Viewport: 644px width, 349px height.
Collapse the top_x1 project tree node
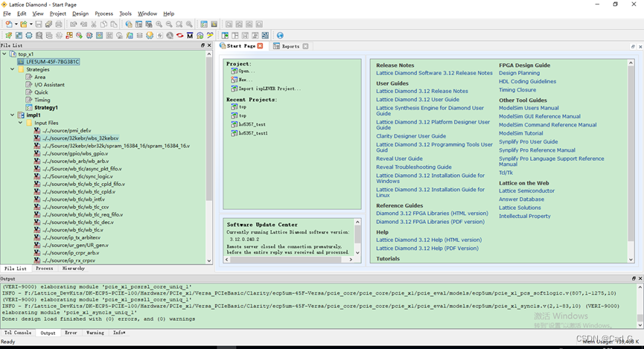tap(4, 54)
